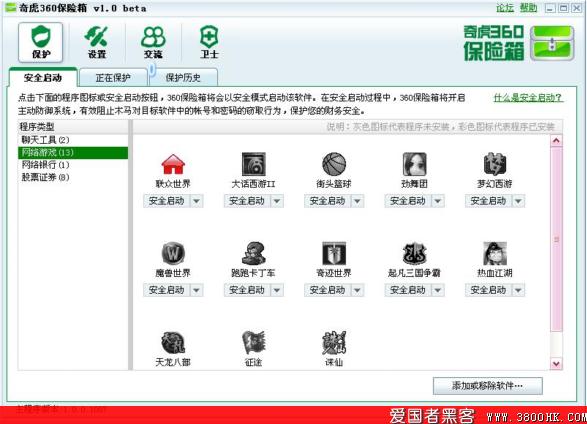The height and width of the screenshot is (424, 587).
Task: Open the 卫士 guard shield icon
Action: [209, 42]
